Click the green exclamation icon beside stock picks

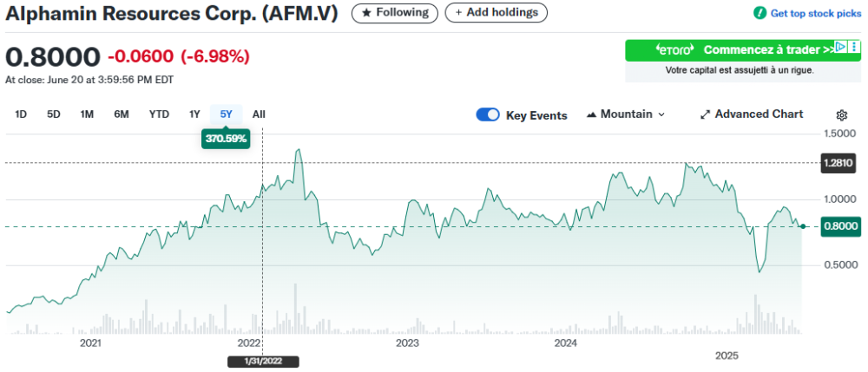[x=759, y=13]
